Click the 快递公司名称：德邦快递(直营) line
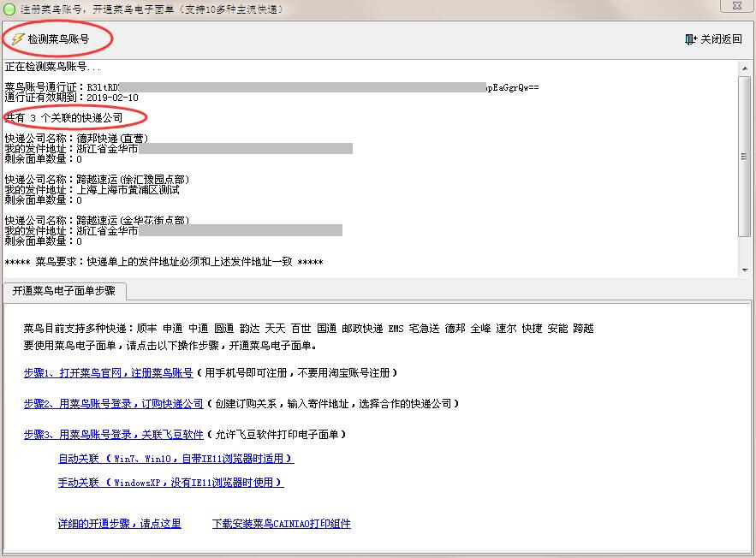The height and width of the screenshot is (558, 756). tap(76, 139)
